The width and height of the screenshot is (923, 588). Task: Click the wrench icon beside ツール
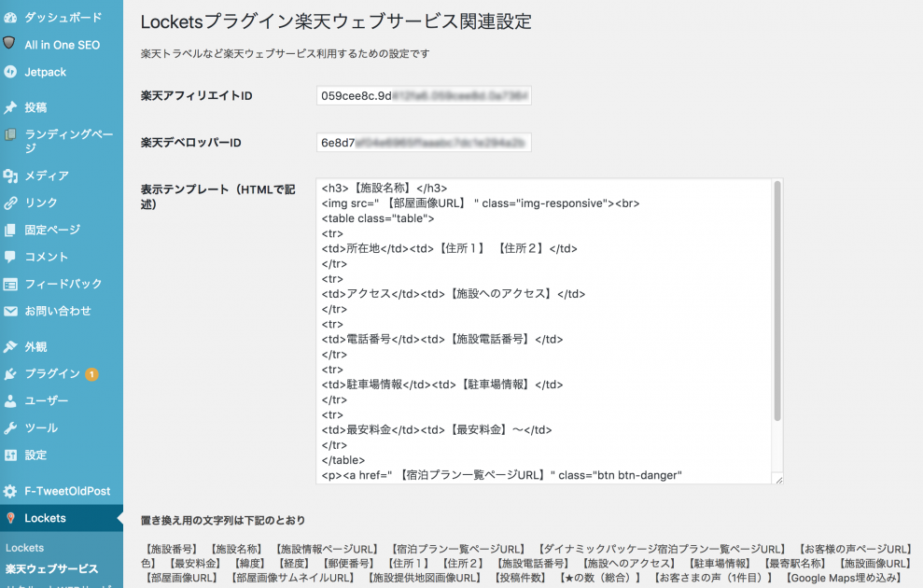(10, 427)
